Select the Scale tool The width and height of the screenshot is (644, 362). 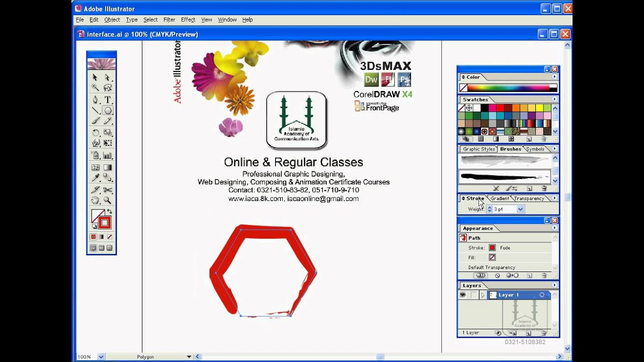[107, 133]
